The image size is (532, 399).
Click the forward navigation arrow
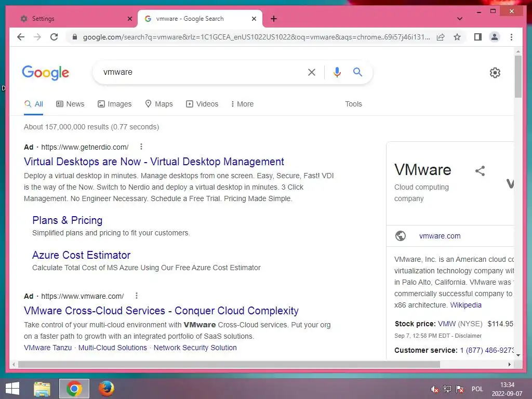click(x=37, y=37)
